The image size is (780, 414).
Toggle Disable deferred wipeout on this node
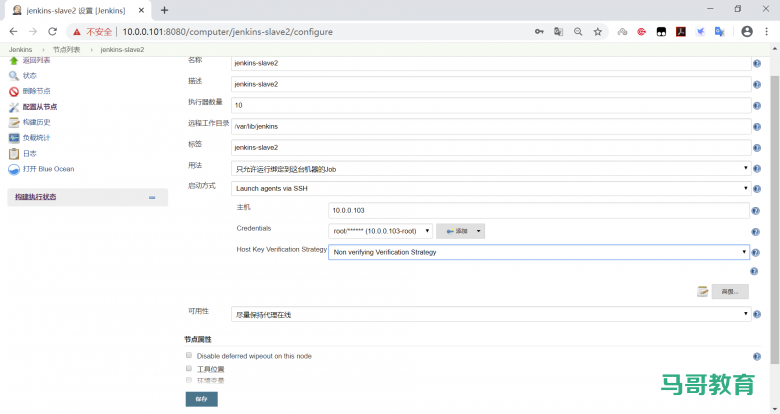(x=189, y=355)
